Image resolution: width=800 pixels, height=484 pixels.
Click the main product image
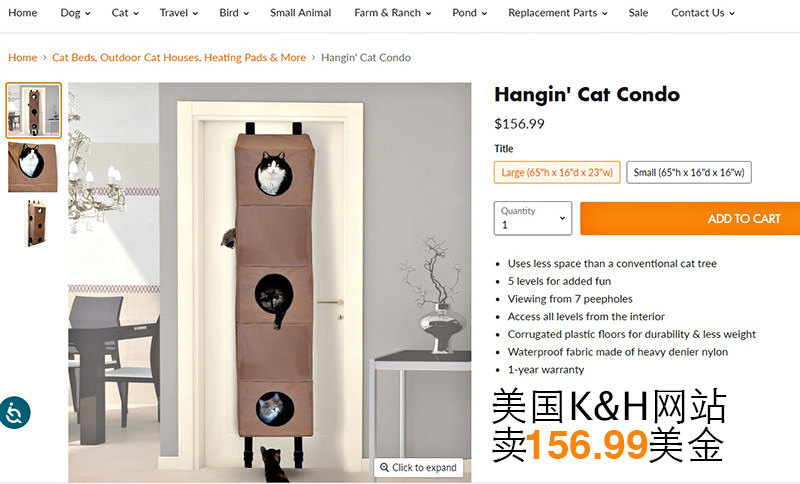click(x=269, y=282)
